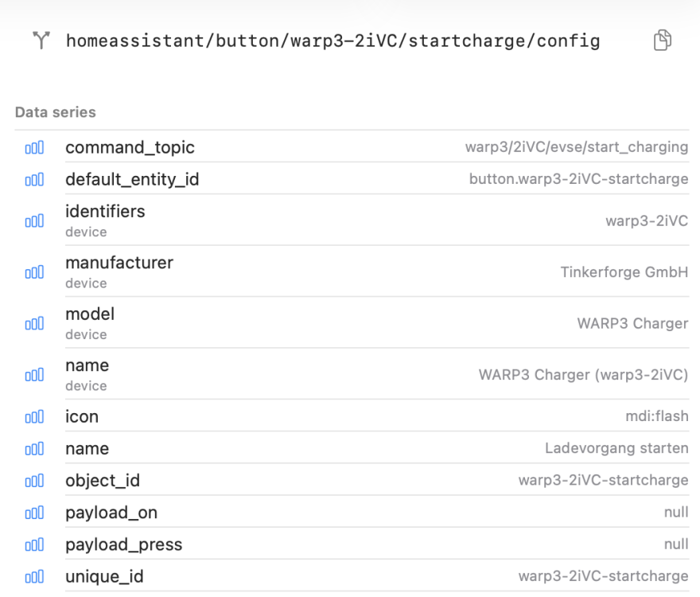Open the chart icon for unique_id

[34, 577]
